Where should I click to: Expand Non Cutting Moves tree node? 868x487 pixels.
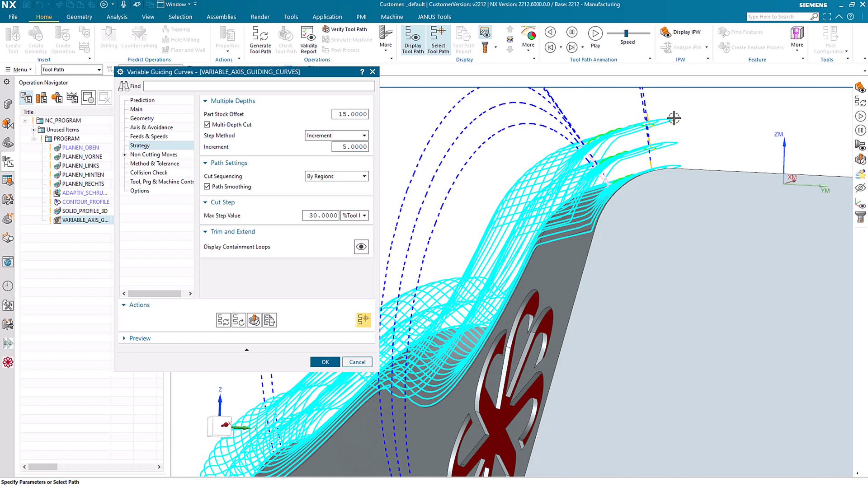(x=124, y=155)
